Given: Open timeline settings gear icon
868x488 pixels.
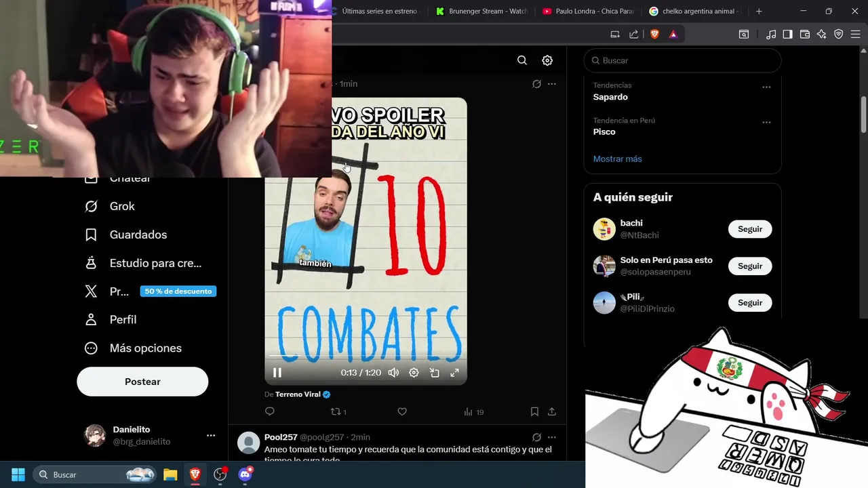Looking at the screenshot, I should (547, 60).
